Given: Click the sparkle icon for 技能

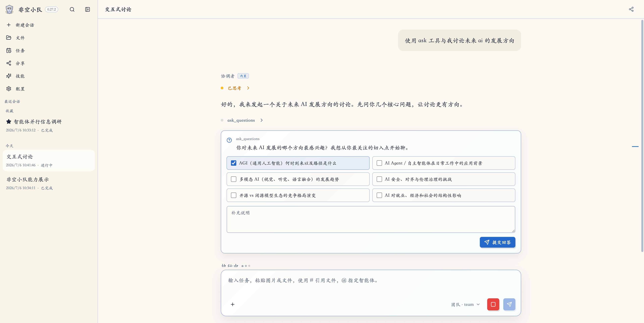Looking at the screenshot, I should 9,76.
